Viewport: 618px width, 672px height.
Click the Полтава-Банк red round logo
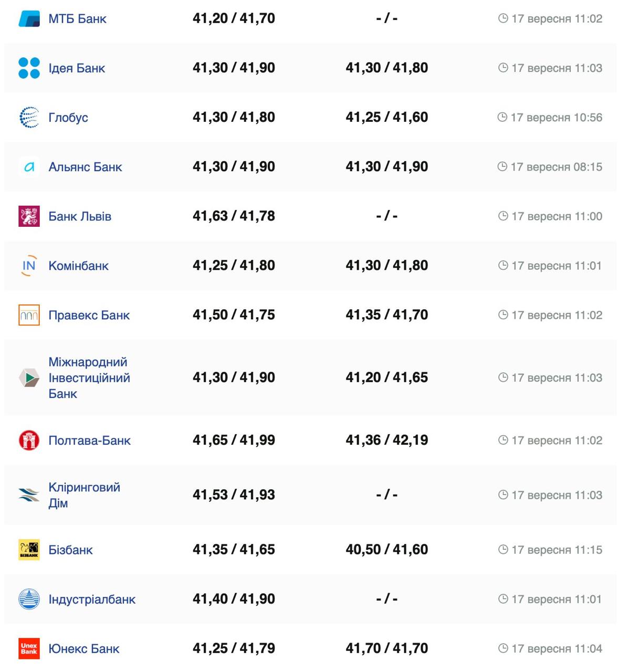pos(29,440)
